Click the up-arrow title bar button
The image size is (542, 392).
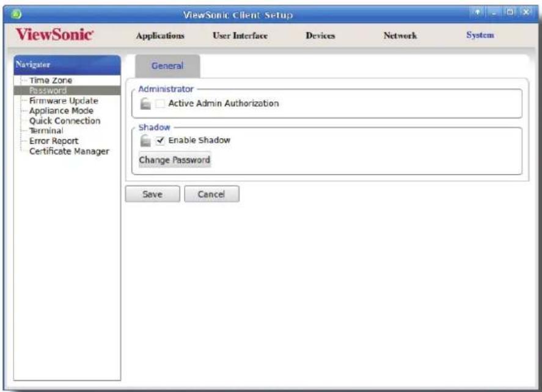pos(478,12)
